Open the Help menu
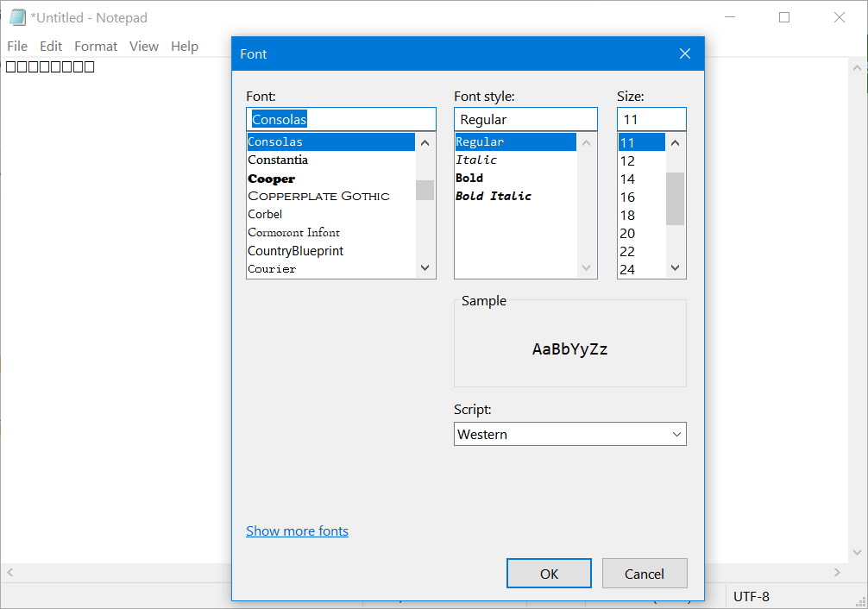Viewport: 868px width, 609px height. [x=185, y=47]
